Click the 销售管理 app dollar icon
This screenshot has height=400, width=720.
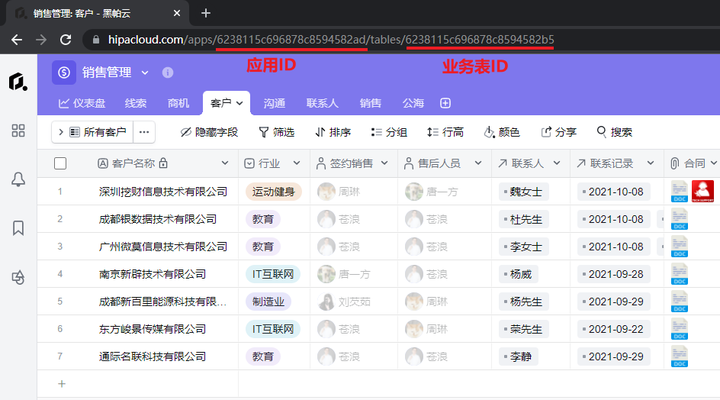(64, 73)
